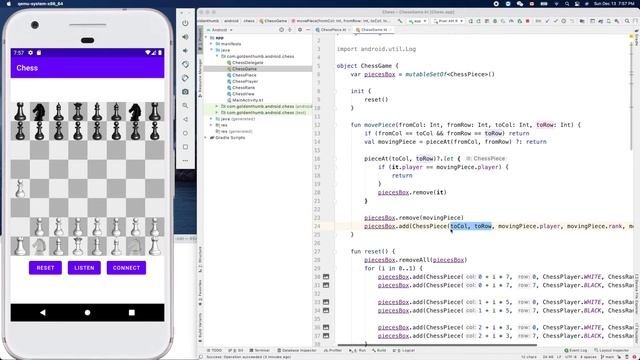This screenshot has width=640, height=360.
Task: Expand the java (generated) folder
Action: [211, 119]
